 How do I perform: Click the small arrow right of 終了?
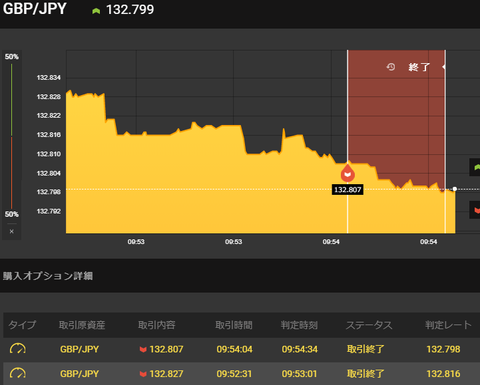[444, 67]
